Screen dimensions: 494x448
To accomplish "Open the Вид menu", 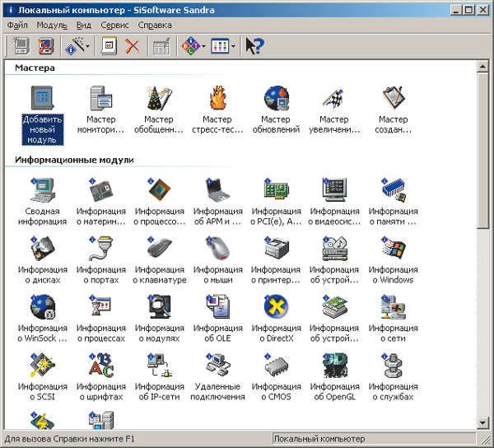I will click(x=84, y=25).
